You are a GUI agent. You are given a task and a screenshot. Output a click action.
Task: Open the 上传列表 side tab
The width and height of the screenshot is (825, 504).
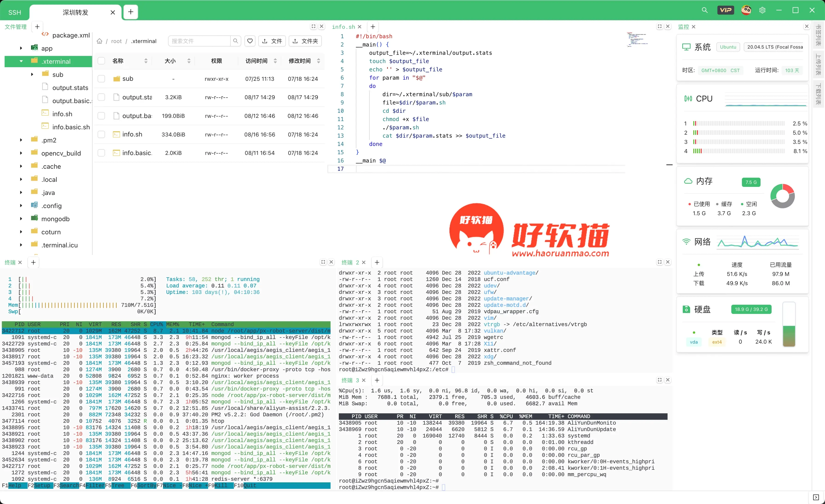(818, 64)
